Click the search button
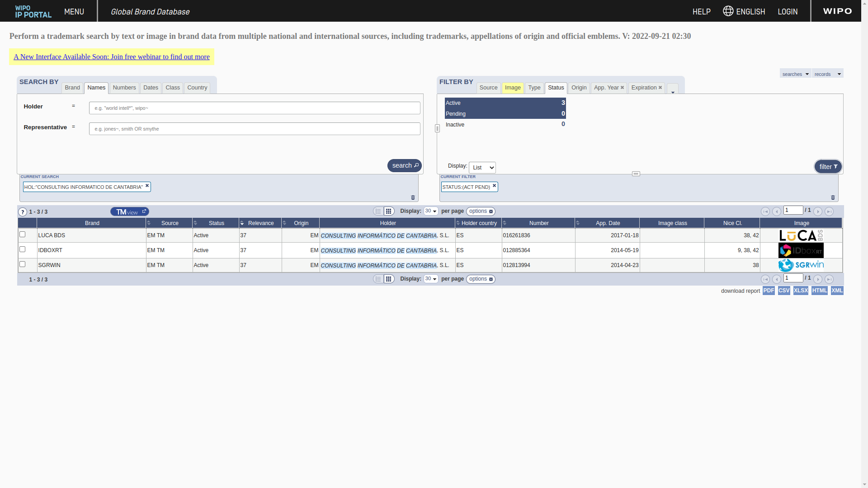This screenshot has height=488, width=868. coord(405,165)
